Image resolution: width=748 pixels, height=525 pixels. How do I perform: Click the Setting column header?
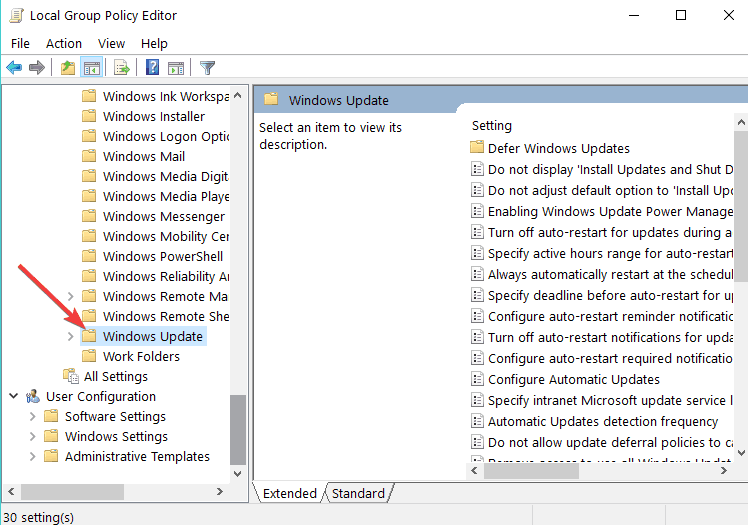pyautogui.click(x=491, y=125)
